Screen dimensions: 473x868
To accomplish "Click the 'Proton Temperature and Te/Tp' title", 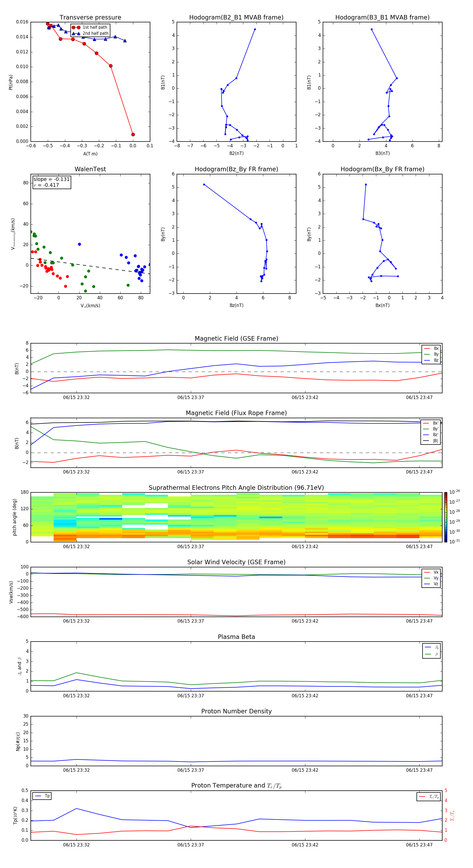I will pos(236,785).
